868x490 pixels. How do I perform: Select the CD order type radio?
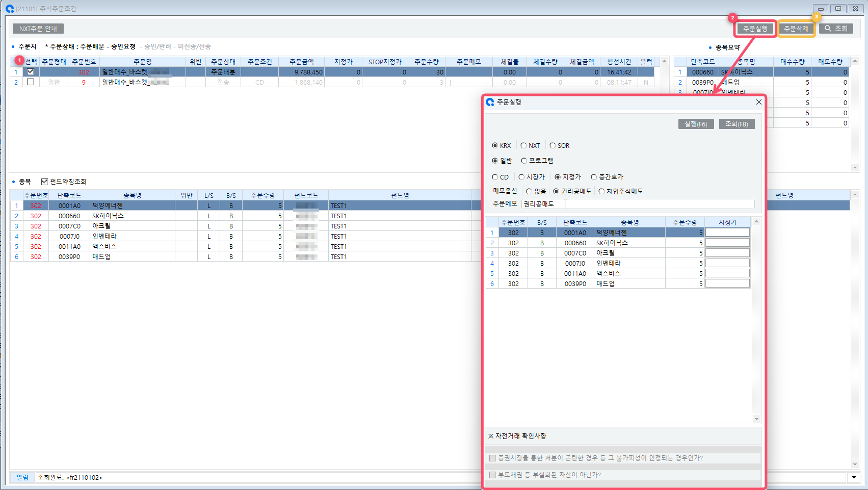(495, 177)
